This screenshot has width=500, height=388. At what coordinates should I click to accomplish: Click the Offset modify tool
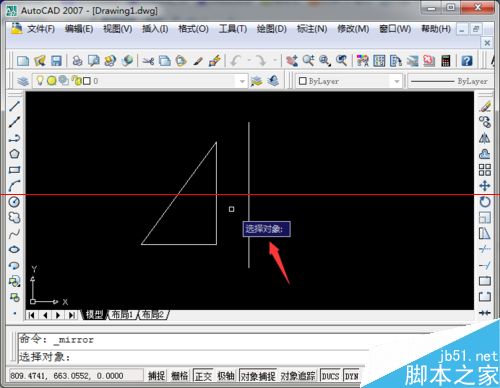pyautogui.click(x=485, y=154)
